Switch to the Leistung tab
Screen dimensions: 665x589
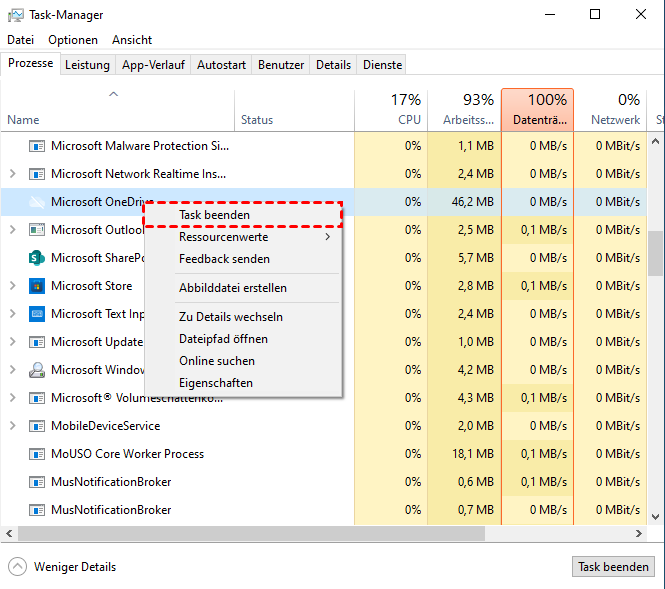pyautogui.click(x=87, y=65)
